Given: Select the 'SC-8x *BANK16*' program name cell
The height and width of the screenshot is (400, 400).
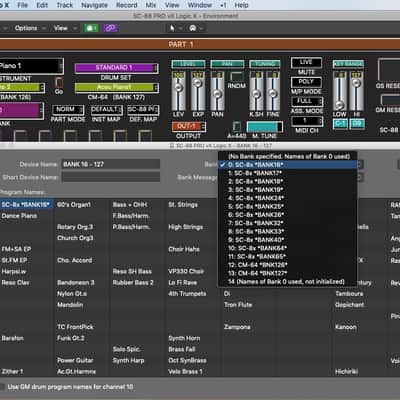Looking at the screenshot, I should click(x=26, y=204).
